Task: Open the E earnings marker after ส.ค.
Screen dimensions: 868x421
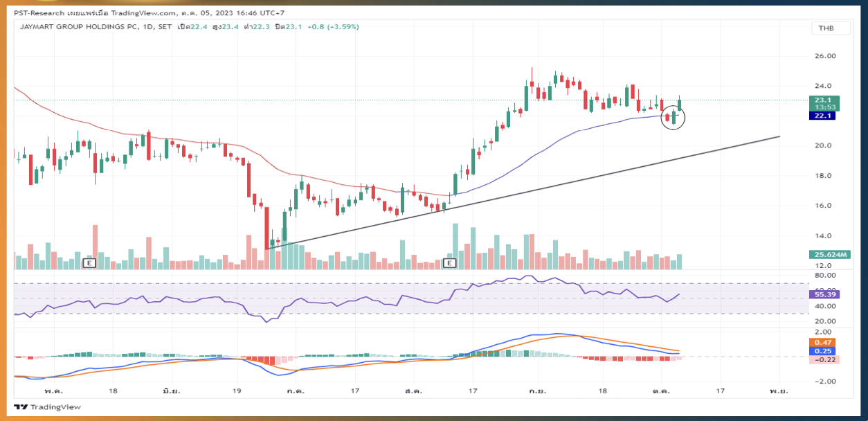Action: [450, 262]
